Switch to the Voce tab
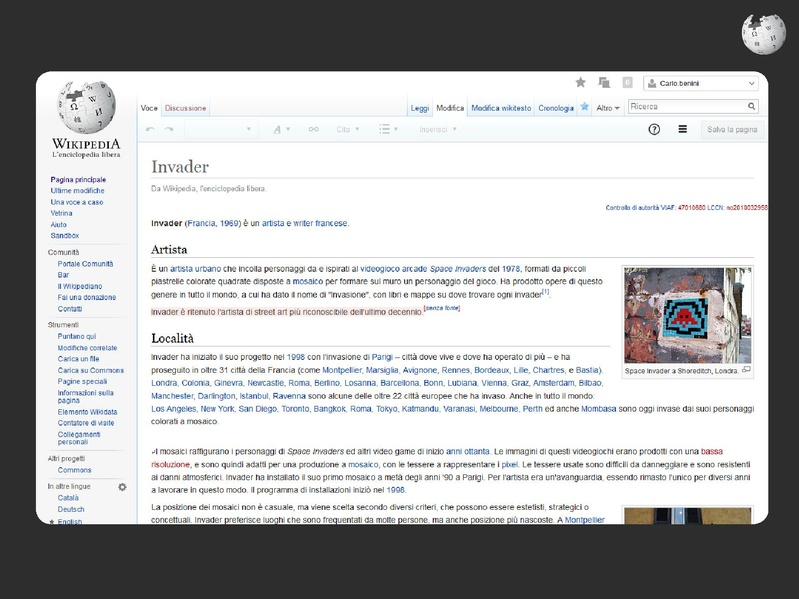 [x=149, y=108]
